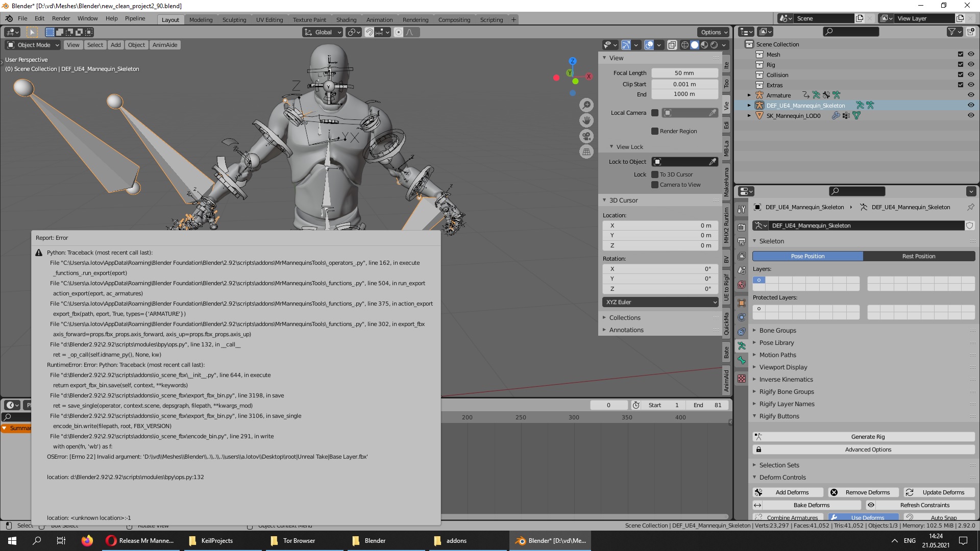Screen dimensions: 980x551
Task: Open the Firefox icon in the taskbar
Action: coord(87,541)
